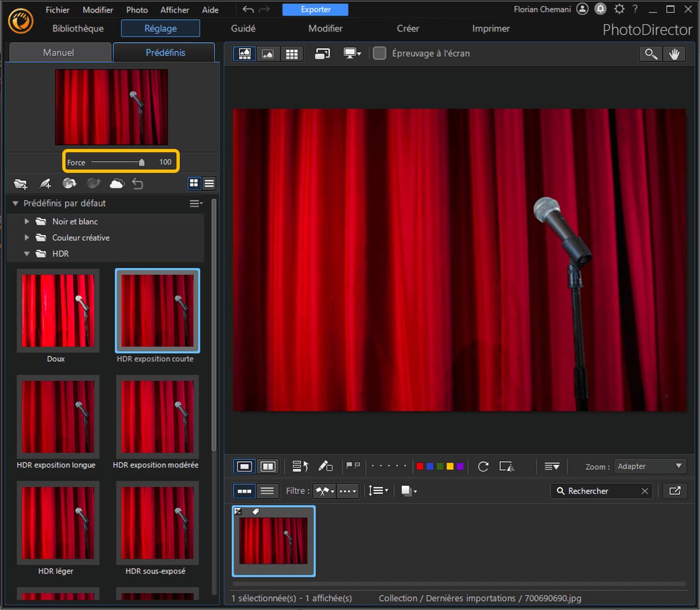700x610 pixels.
Task: Open the notifications bell icon
Action: 600,9
